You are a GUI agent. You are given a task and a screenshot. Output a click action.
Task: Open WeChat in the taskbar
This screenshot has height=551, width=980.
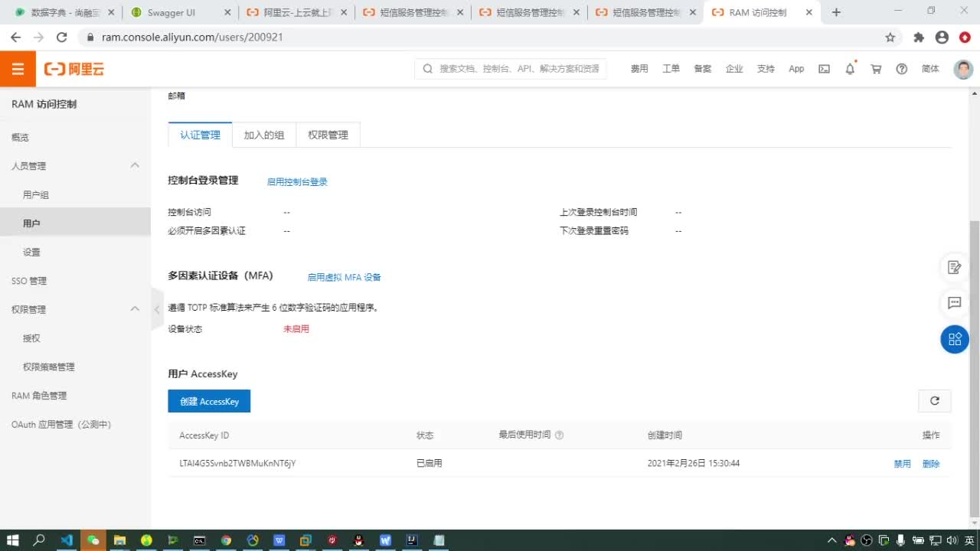coord(93,540)
